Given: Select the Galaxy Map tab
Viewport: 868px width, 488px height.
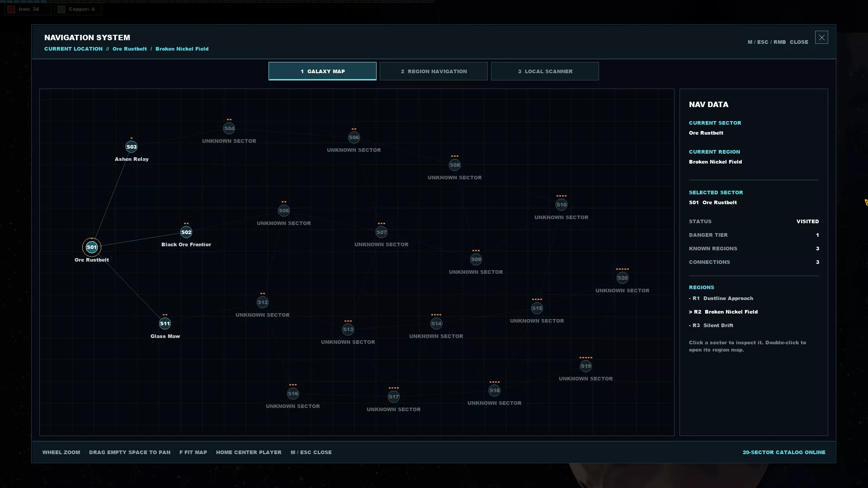Looking at the screenshot, I should coord(322,71).
